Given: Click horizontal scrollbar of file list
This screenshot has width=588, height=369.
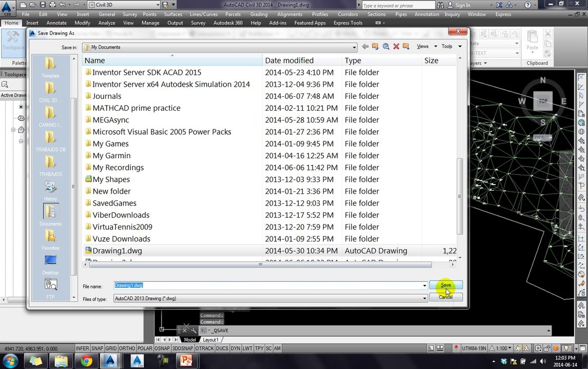Looking at the screenshot, I should (x=261, y=264).
